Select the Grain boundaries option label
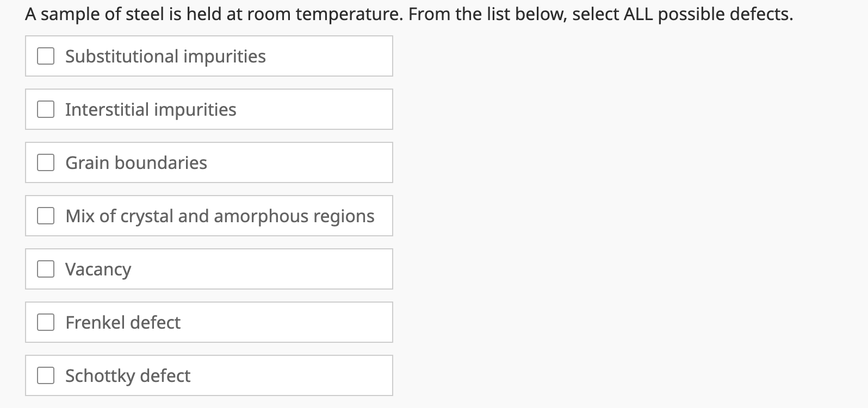The height and width of the screenshot is (408, 868). tap(136, 161)
